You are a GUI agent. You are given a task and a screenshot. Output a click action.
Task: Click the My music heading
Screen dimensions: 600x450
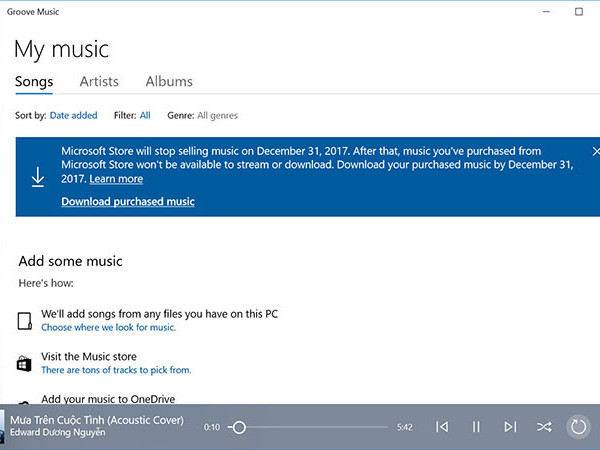(62, 50)
